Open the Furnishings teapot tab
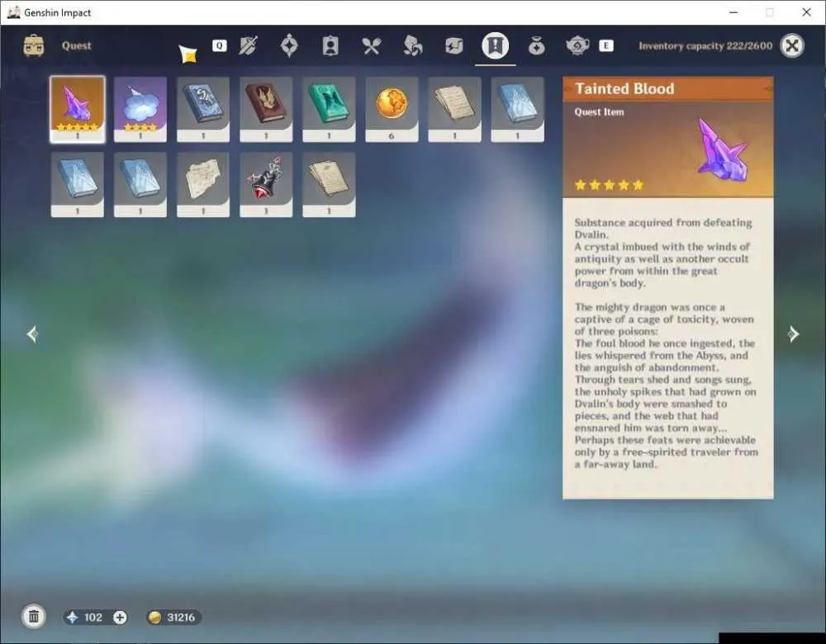826x644 pixels. pyautogui.click(x=577, y=45)
